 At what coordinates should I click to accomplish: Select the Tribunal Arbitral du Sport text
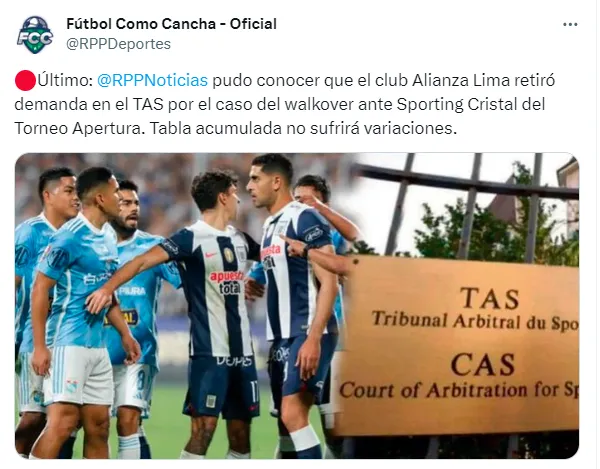click(x=475, y=321)
